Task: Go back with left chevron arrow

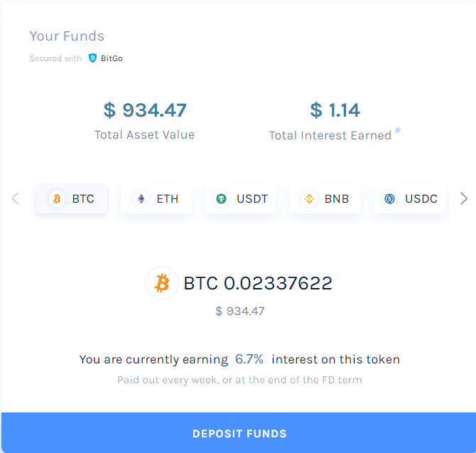Action: (16, 198)
